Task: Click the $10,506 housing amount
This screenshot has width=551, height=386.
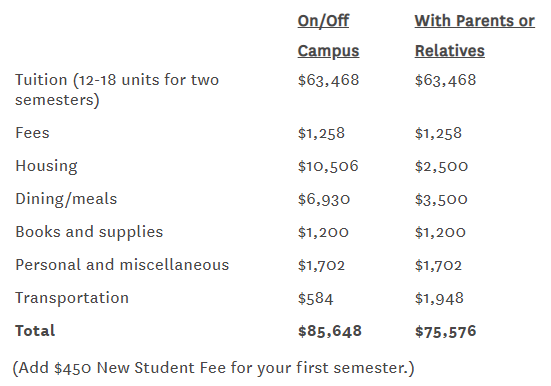Action: tap(328, 166)
